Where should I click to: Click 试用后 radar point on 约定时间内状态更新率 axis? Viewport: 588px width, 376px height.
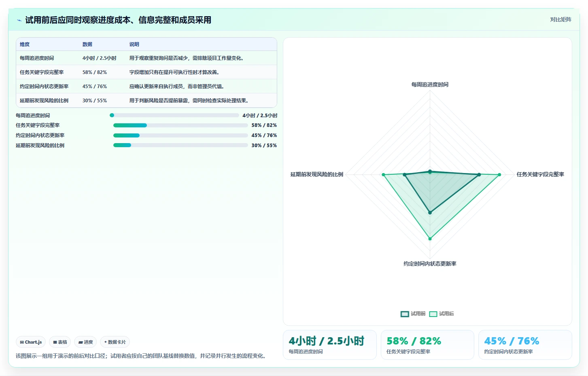pos(430,239)
